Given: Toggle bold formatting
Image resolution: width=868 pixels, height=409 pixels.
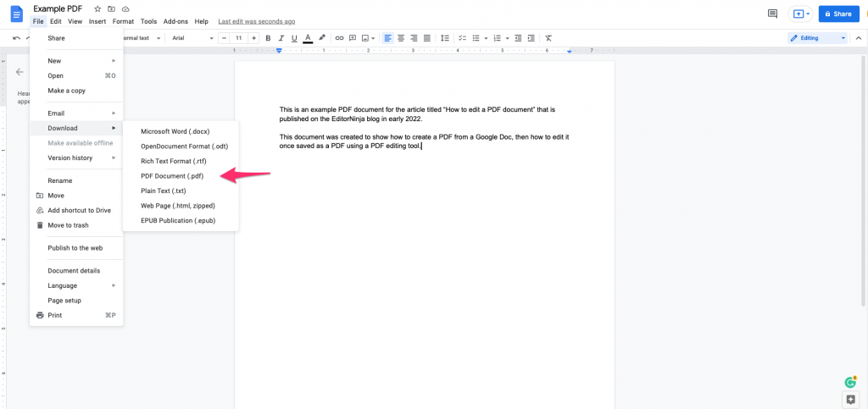Looking at the screenshot, I should click(x=268, y=38).
